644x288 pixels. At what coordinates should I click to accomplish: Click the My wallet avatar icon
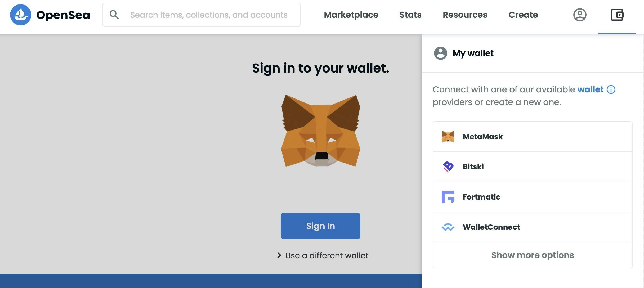click(441, 53)
